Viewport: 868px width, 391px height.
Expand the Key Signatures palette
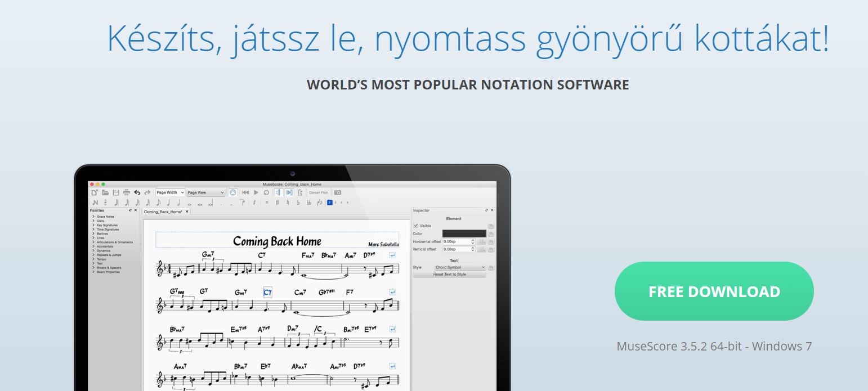tap(107, 225)
